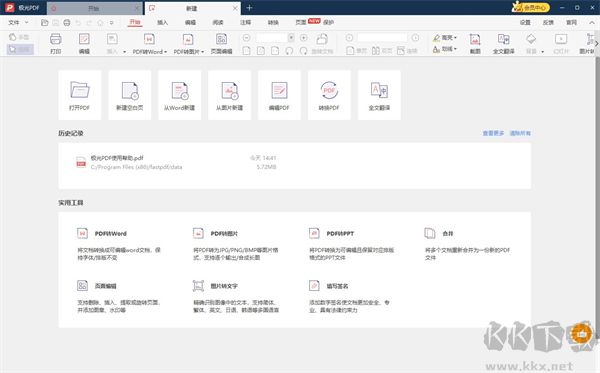Click the 新建空白页 tile

(130, 95)
